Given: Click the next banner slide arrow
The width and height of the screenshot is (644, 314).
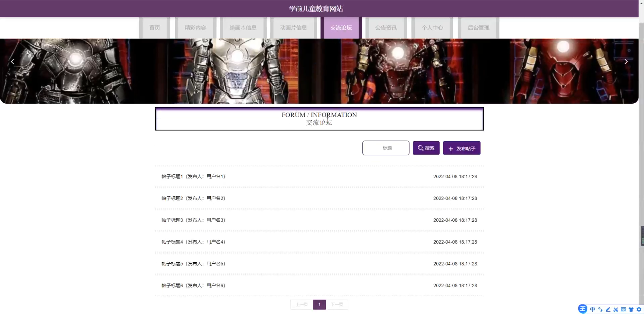Looking at the screenshot, I should tap(626, 62).
